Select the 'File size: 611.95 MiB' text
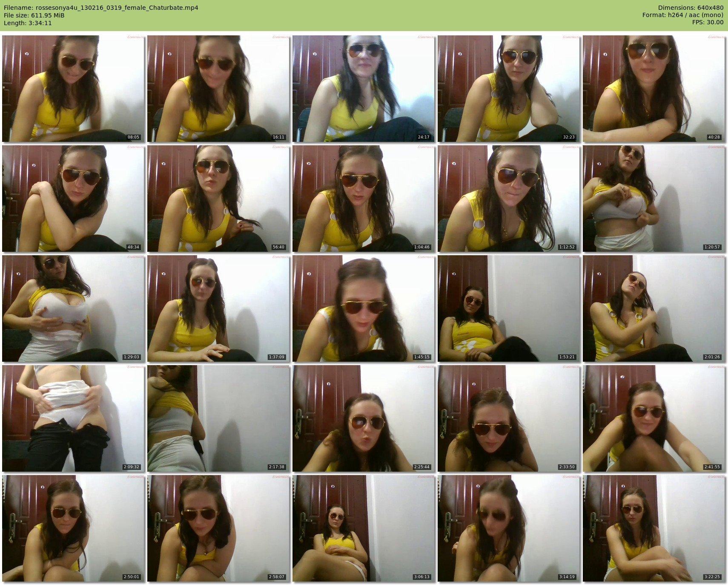 click(34, 15)
